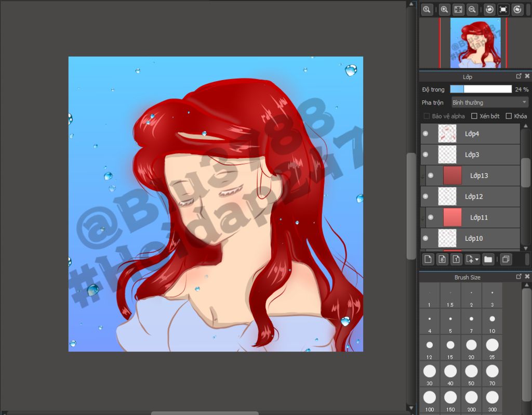Screen dimensions: 532x415
Task: Select brush size 7
Action: pyautogui.click(x=471, y=322)
